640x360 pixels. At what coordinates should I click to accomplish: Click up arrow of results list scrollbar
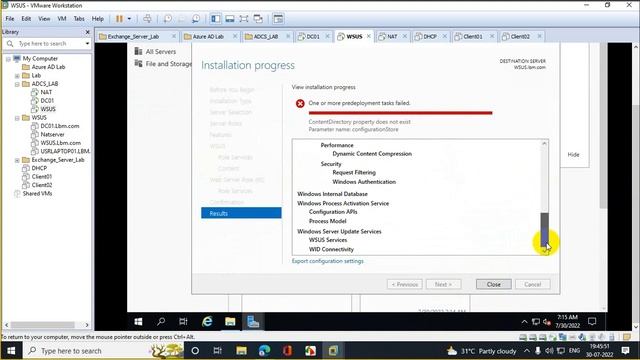(544, 143)
